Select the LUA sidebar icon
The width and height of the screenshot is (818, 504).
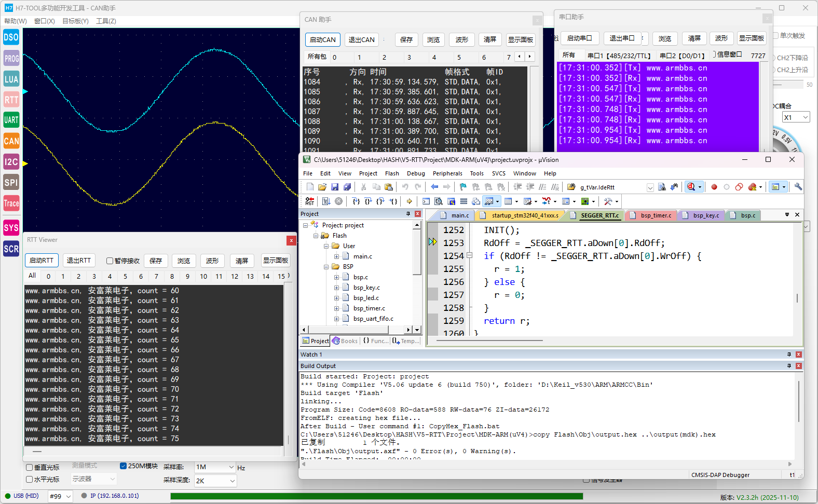(x=11, y=79)
